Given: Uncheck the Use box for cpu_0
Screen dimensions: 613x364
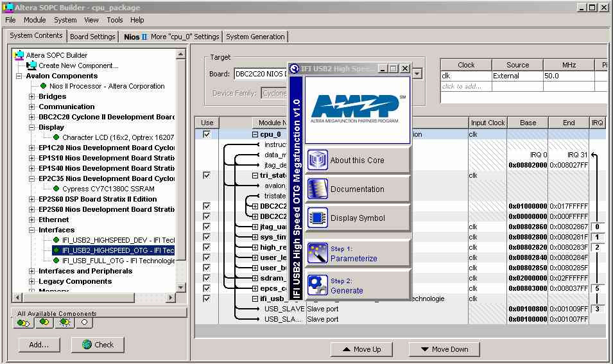Looking at the screenshot, I should coord(207,134).
